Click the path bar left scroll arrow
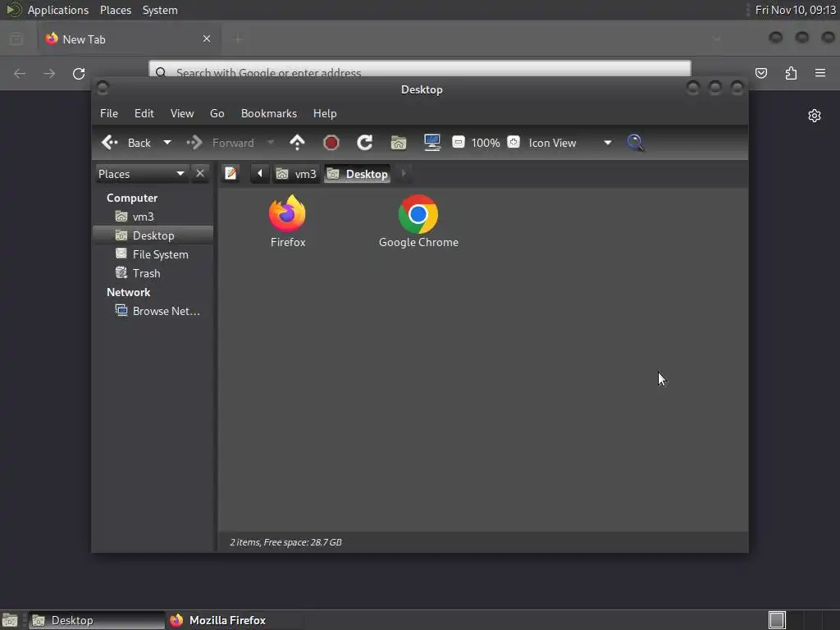This screenshot has height=630, width=840. tap(260, 174)
